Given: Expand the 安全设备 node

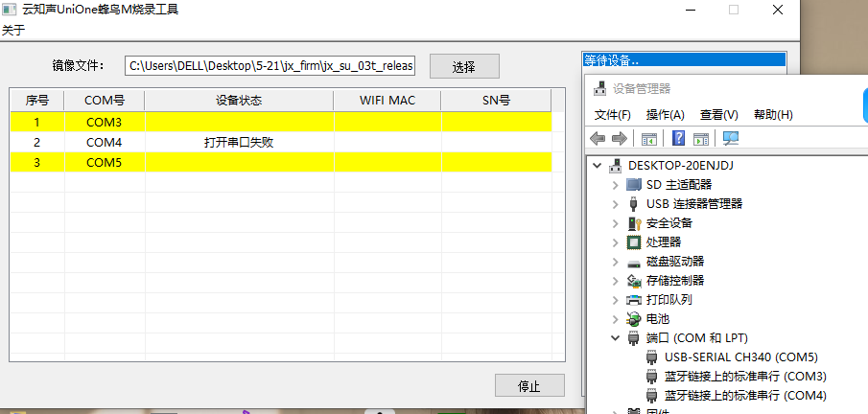Looking at the screenshot, I should [615, 223].
